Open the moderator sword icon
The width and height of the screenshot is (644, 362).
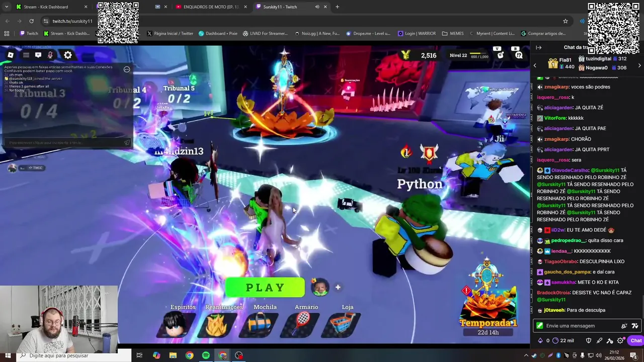pyautogui.click(x=599, y=340)
